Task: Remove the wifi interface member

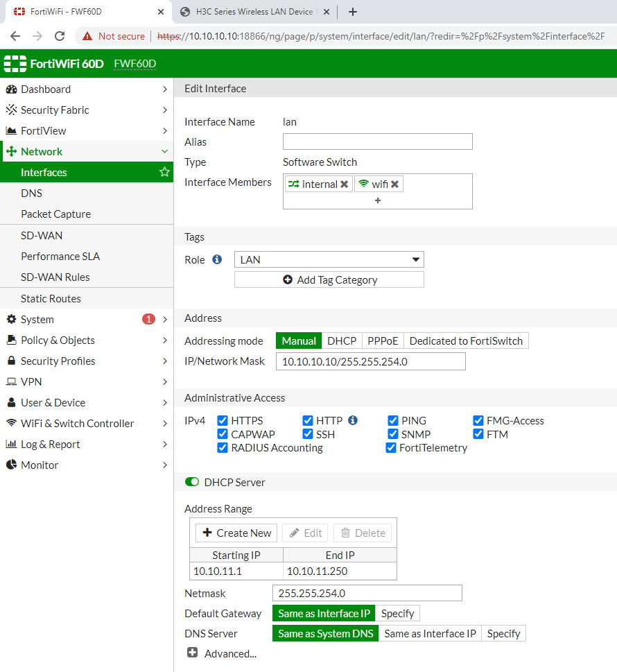Action: click(x=394, y=184)
